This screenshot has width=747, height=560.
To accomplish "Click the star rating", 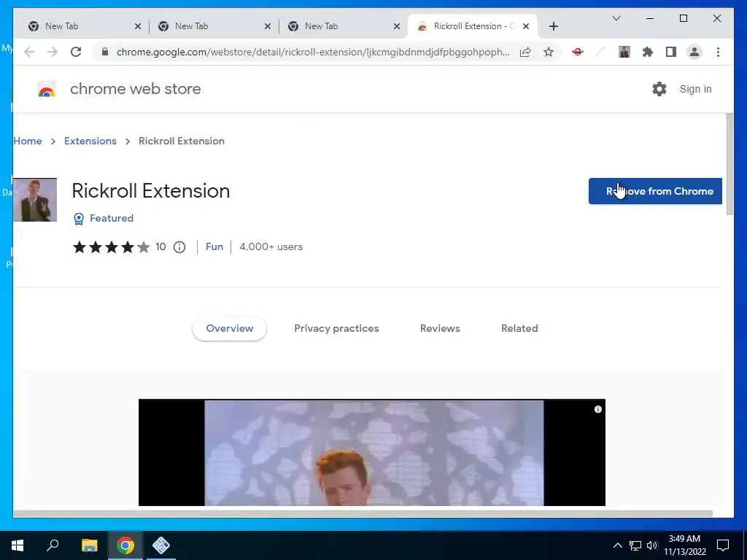I will (x=111, y=247).
